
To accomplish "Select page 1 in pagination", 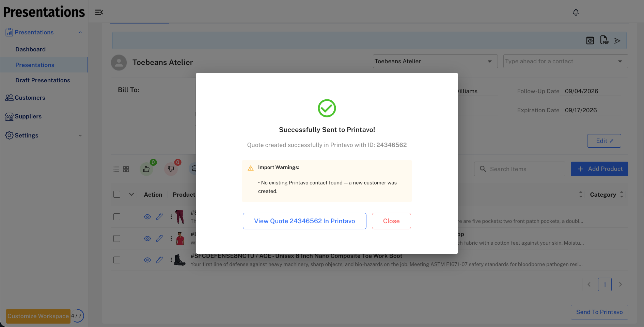I will click(605, 284).
